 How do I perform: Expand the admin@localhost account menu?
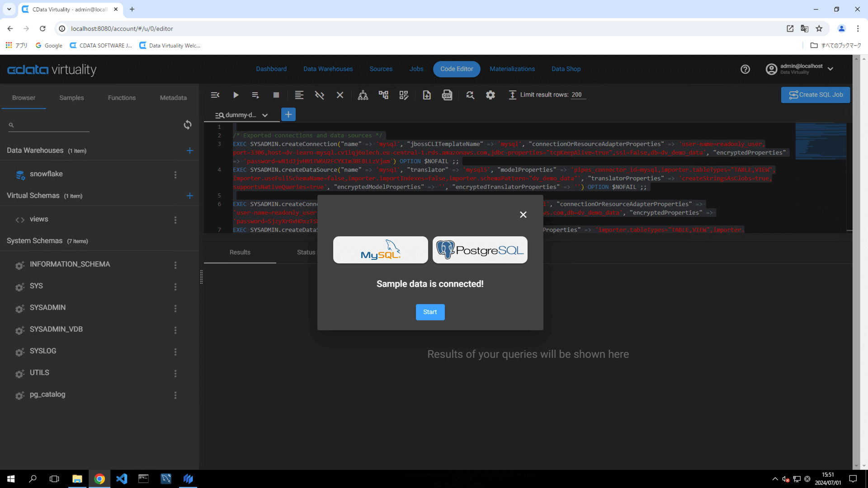[x=830, y=69]
